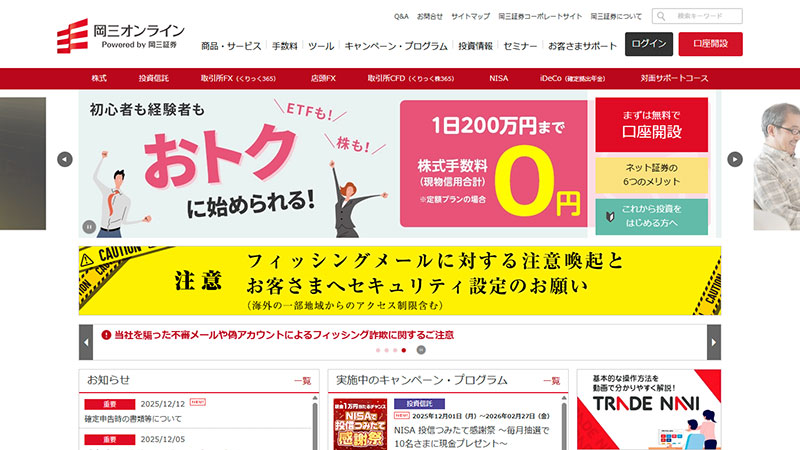Click the Okasan Online logo

click(x=120, y=36)
